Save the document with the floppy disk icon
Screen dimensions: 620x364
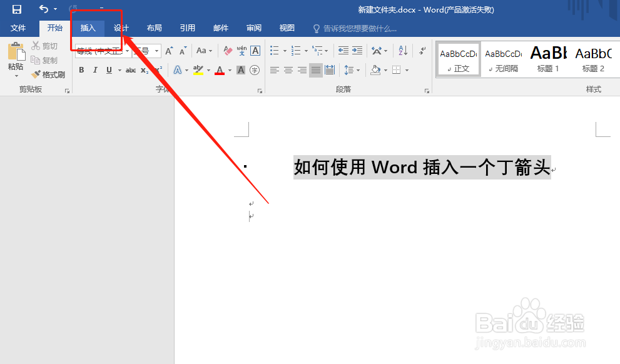point(17,9)
